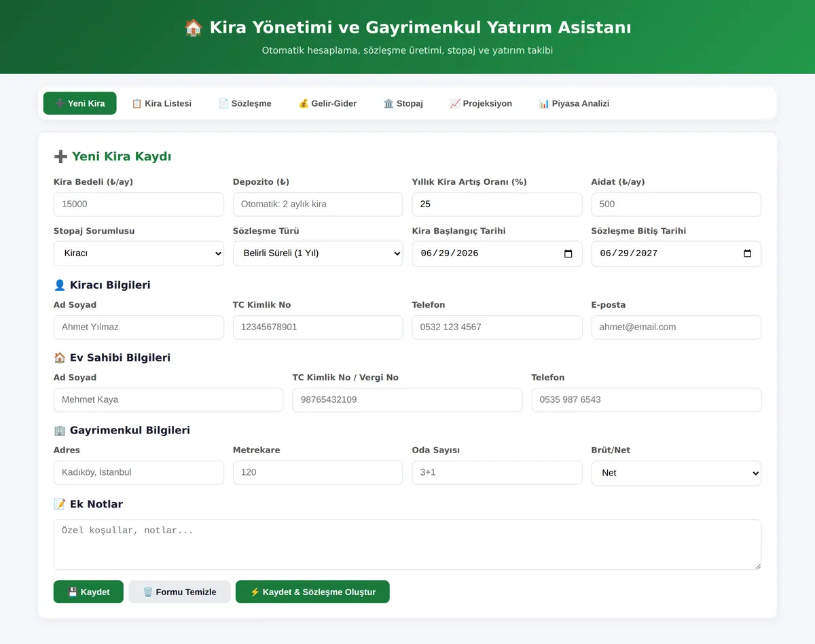The width and height of the screenshot is (815, 644).
Task: Open the Brüt/Net dropdown
Action: click(x=676, y=473)
